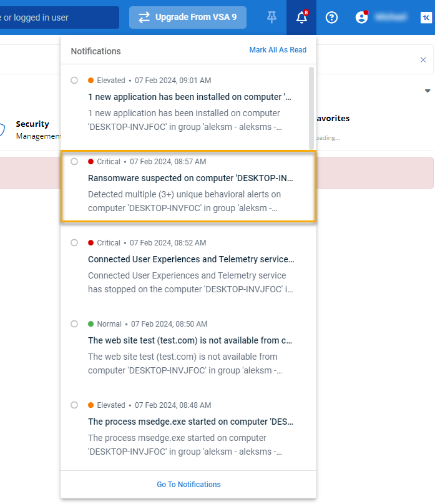
Task: Close the banner with the X icon
Action: [x=423, y=60]
